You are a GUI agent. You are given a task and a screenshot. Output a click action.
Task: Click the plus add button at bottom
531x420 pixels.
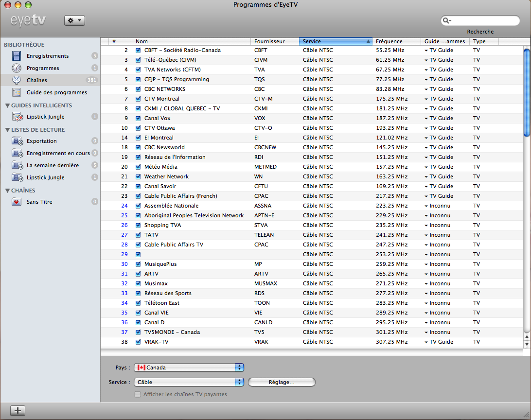click(x=18, y=411)
